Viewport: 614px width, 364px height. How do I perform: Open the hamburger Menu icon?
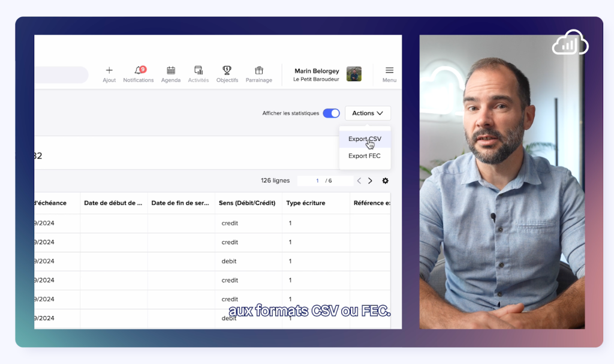389,71
